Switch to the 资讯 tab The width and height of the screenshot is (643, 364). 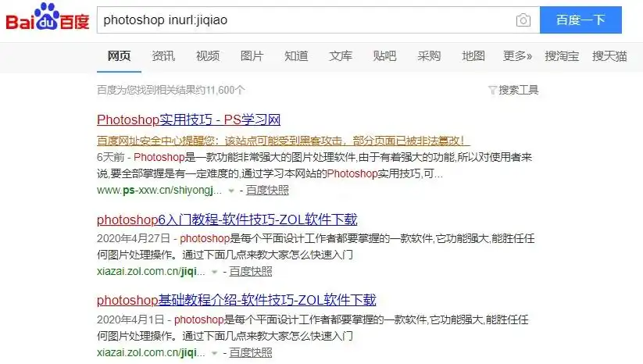[x=163, y=56]
